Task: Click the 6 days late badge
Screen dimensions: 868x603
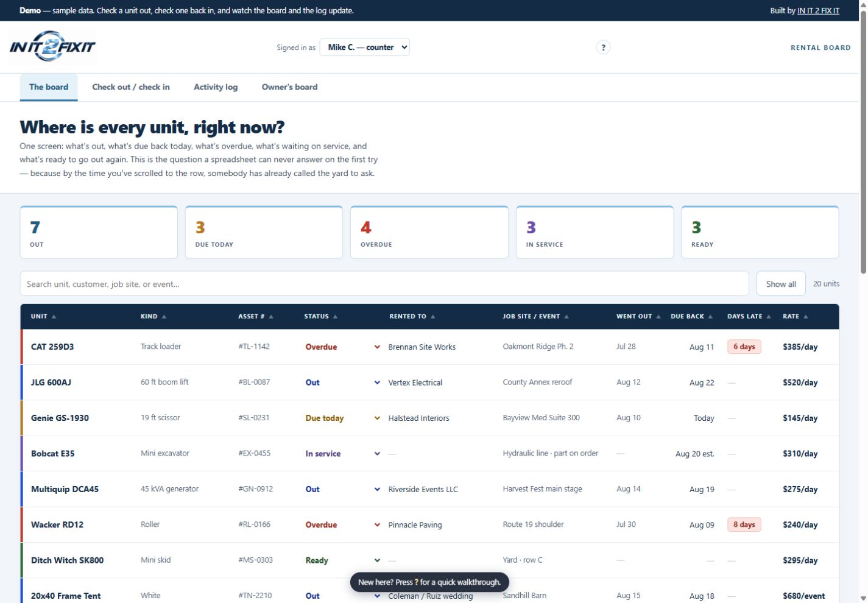Action: (744, 347)
